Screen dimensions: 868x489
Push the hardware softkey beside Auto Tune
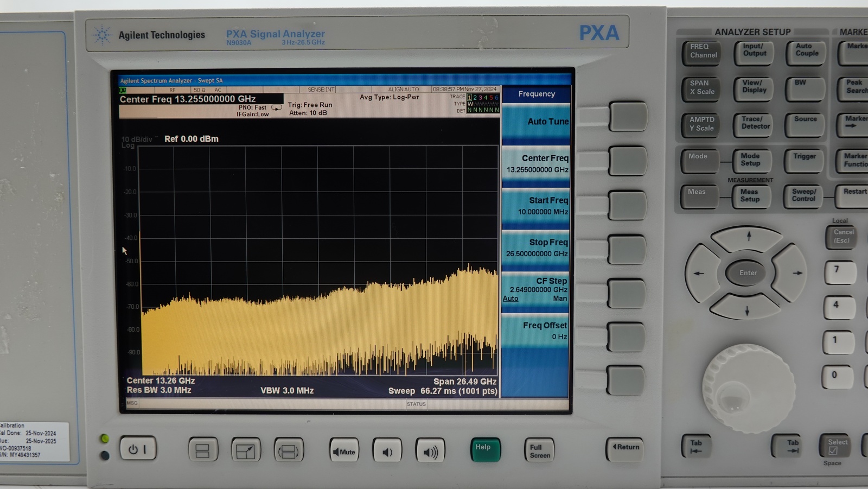tap(628, 116)
